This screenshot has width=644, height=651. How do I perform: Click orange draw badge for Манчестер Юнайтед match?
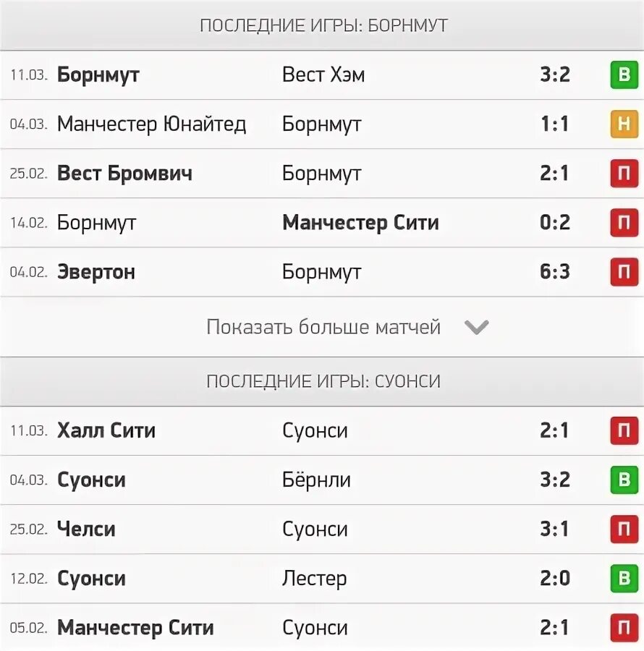pos(624,124)
